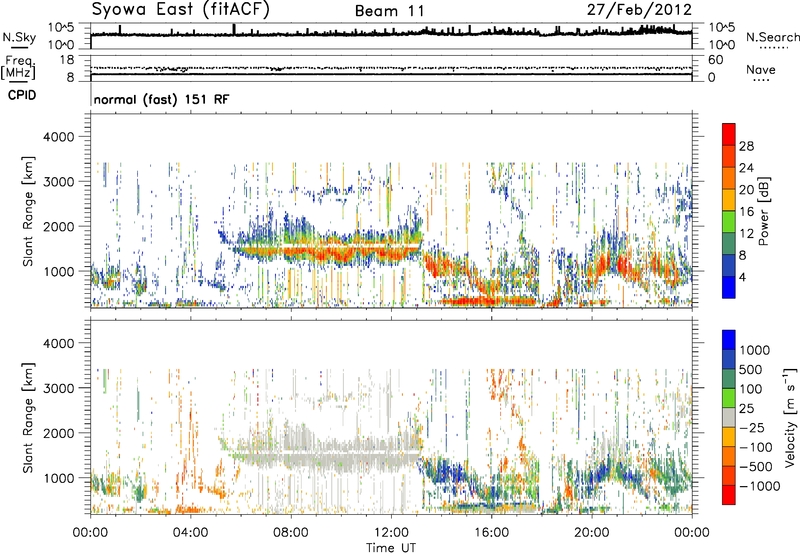This screenshot has width=800, height=554.
Task: Click the 20 label on Power color bar
Action: 746,190
